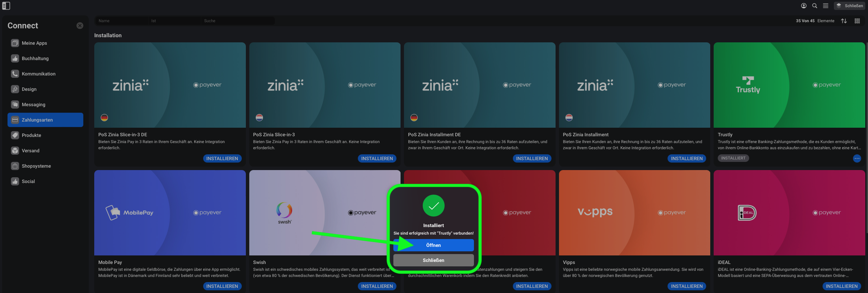Click the 35 Von 45 Elemente text
868x293 pixels.
click(x=815, y=21)
